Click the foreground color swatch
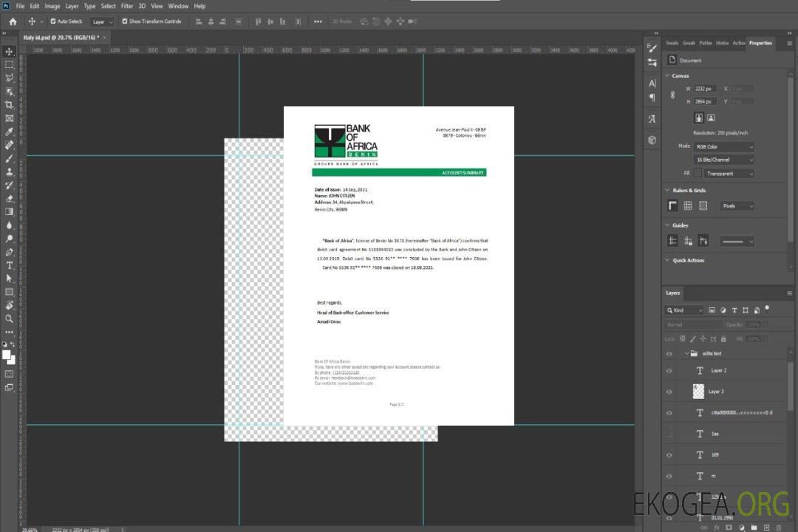Viewport: 798px width, 532px height. [7, 355]
